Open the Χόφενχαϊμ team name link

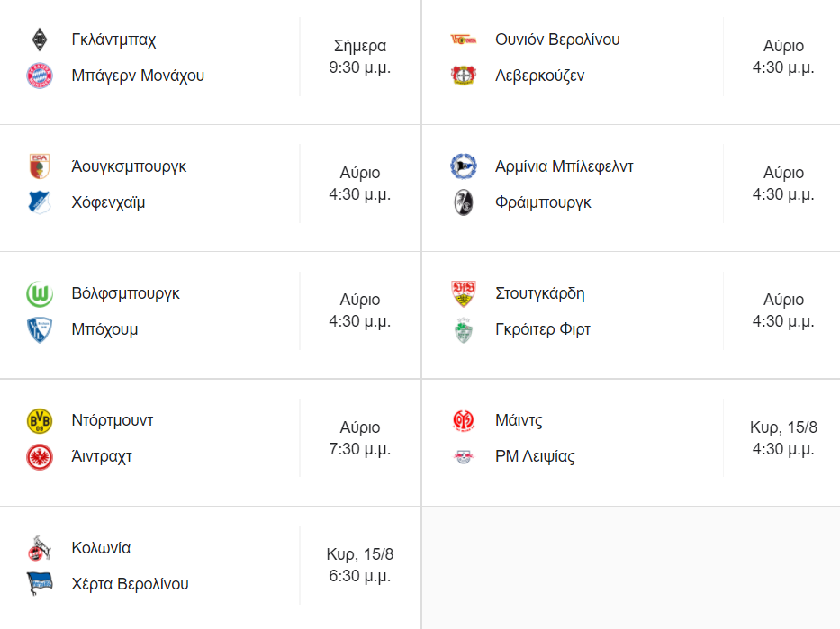pos(108,202)
